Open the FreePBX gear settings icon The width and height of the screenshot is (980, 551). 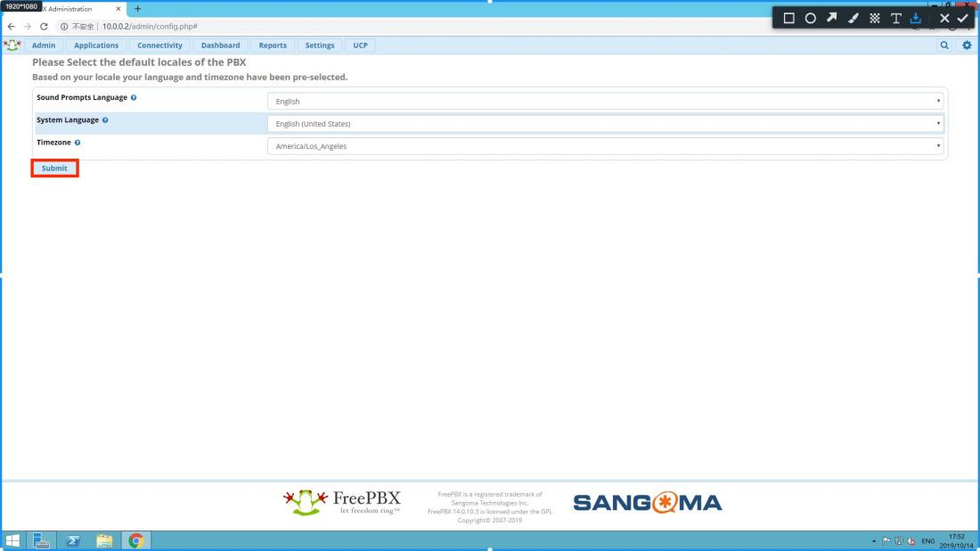[x=968, y=45]
